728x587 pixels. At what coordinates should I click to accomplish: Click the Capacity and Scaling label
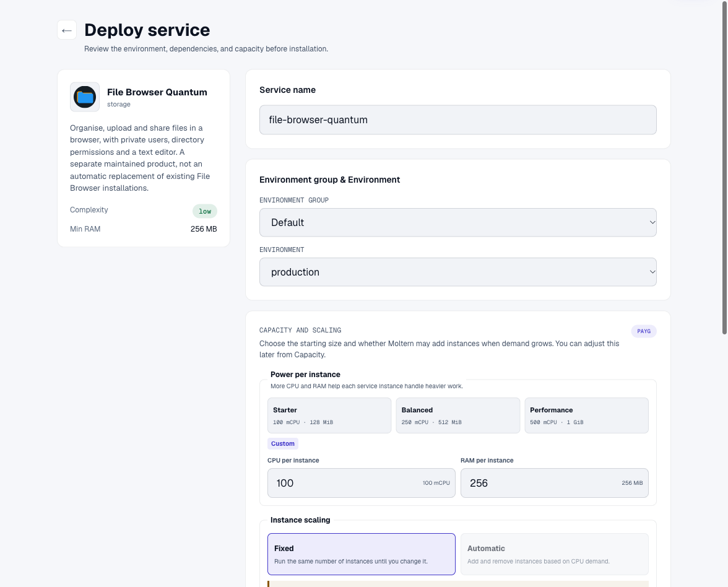tap(300, 330)
